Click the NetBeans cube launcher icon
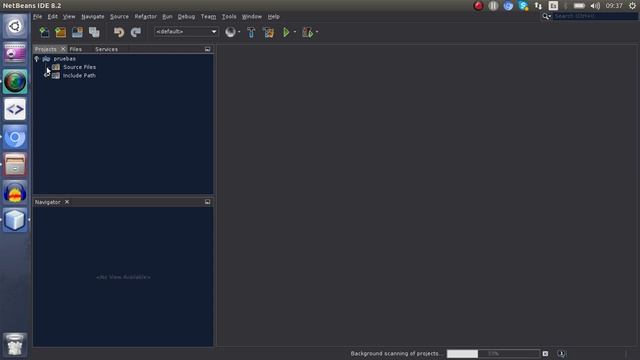This screenshot has height=360, width=640. (x=15, y=220)
